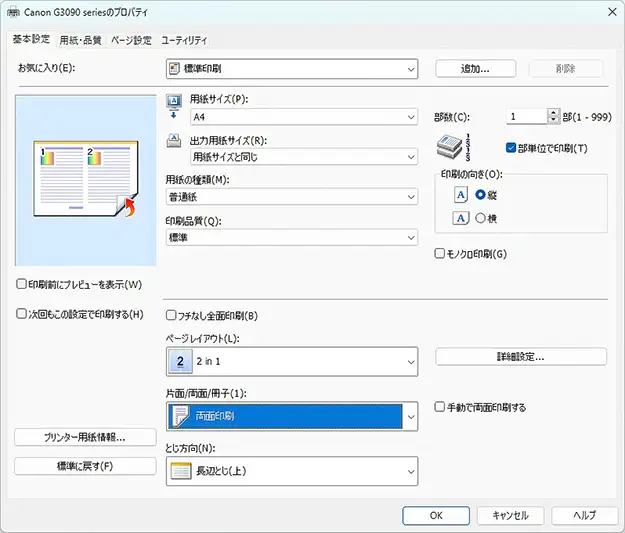Open the 用紙の種類 普通紙 dropdown
This screenshot has height=533, width=625.
[292, 197]
